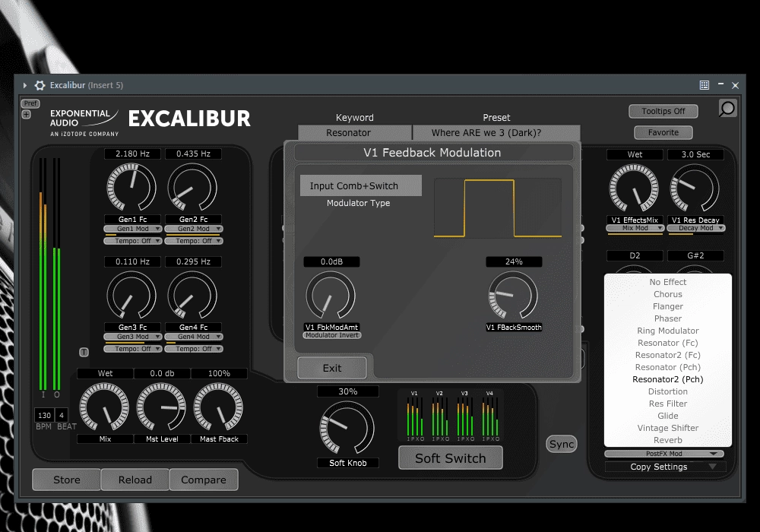The image size is (760, 532).
Task: Select Distortion from effect list
Action: coord(668,391)
